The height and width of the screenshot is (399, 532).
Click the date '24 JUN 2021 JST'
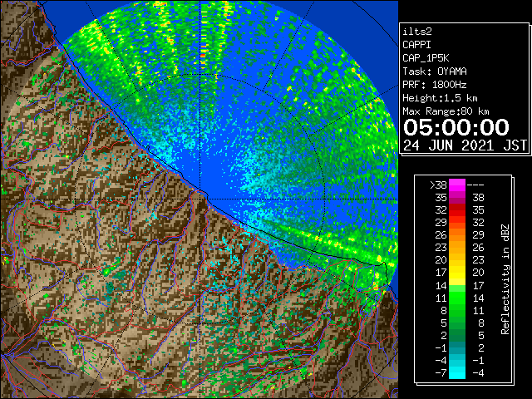[465, 145]
